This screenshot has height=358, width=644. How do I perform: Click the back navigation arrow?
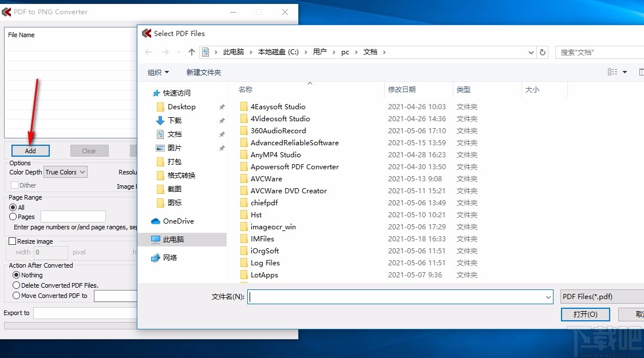[148, 51]
